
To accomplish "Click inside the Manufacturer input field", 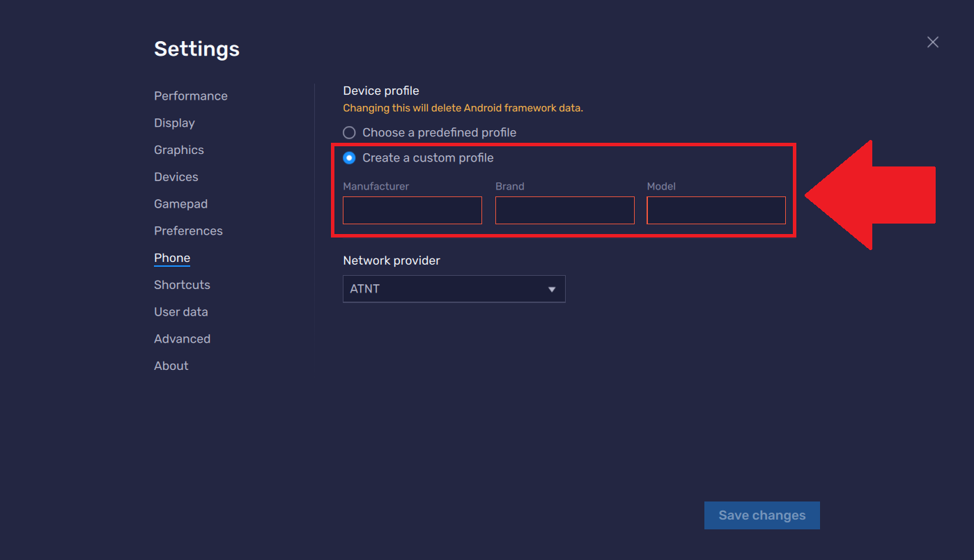I will click(412, 210).
